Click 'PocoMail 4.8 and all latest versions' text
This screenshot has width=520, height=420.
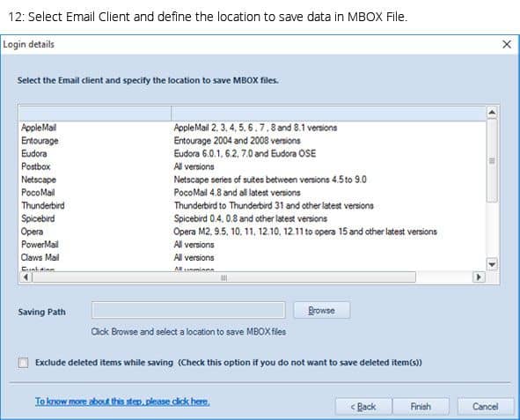(237, 193)
